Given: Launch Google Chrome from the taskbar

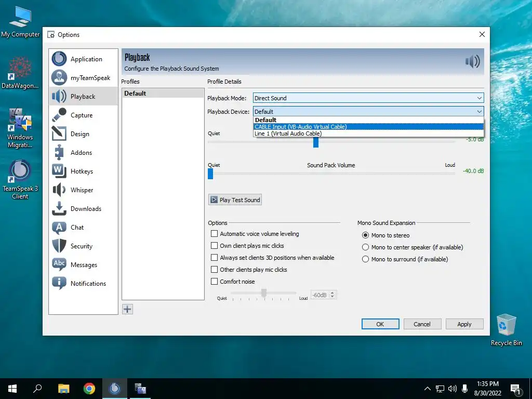Looking at the screenshot, I should click(89, 389).
